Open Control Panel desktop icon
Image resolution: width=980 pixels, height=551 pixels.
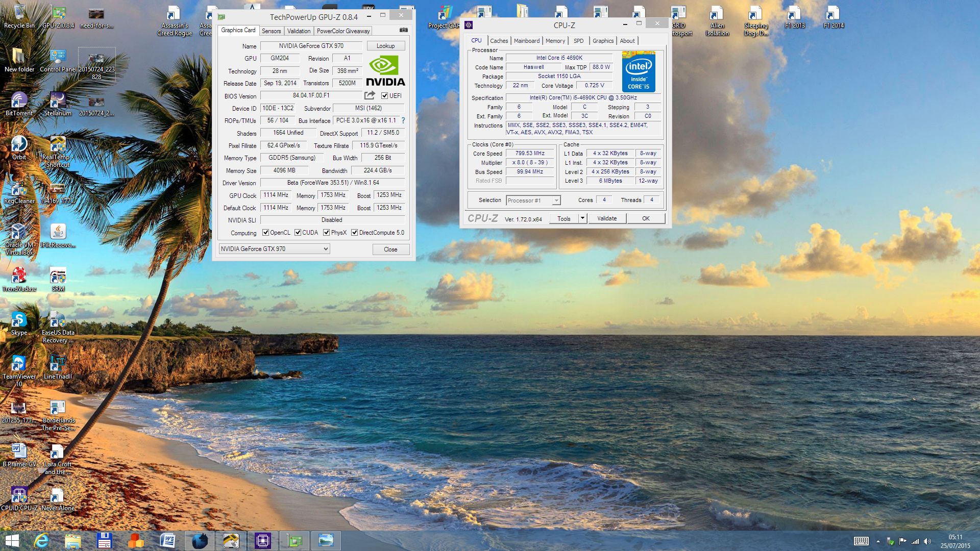point(58,60)
